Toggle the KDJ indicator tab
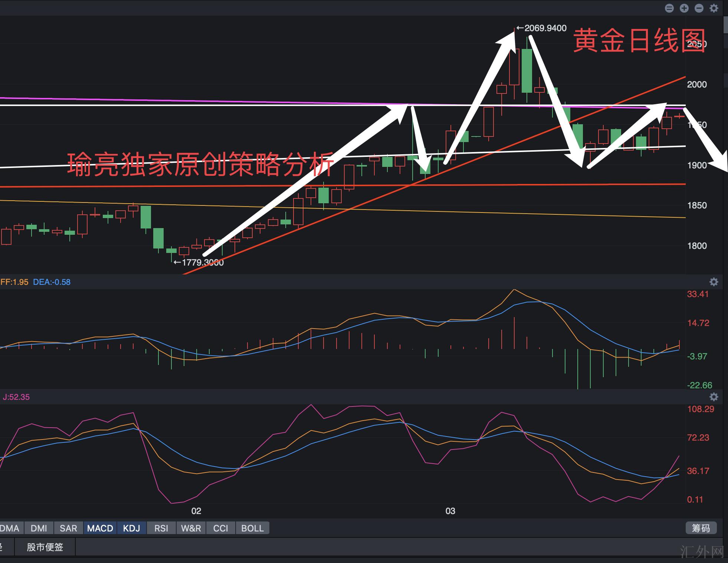Image resolution: width=728 pixels, height=563 pixels. [131, 528]
